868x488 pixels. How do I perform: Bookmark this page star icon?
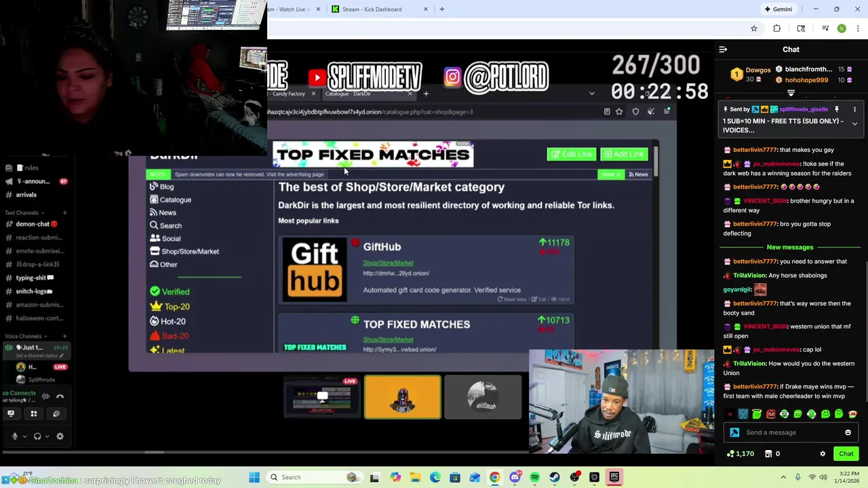(x=753, y=28)
